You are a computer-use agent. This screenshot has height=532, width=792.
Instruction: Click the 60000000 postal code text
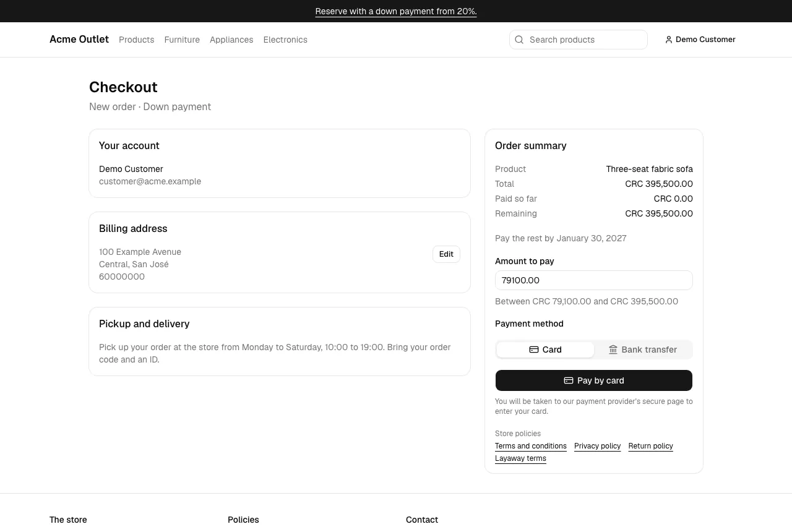pyautogui.click(x=122, y=277)
